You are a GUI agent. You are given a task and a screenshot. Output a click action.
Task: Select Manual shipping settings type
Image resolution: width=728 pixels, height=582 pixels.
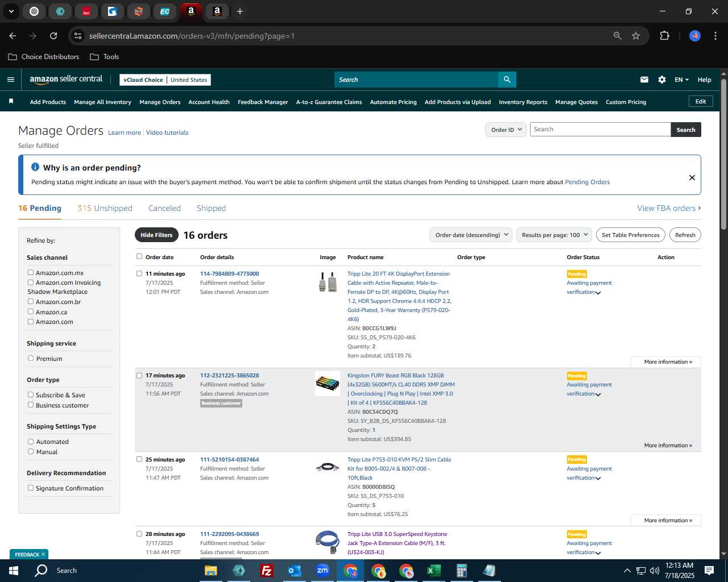click(x=31, y=452)
